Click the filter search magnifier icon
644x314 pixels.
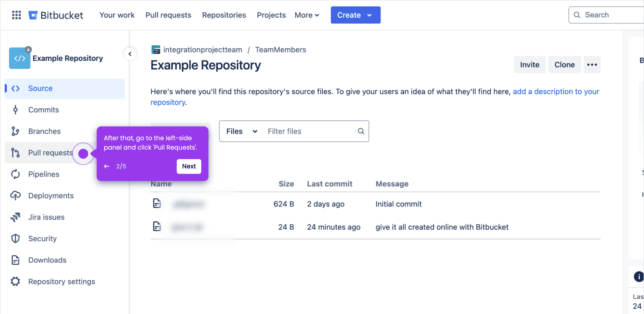point(361,131)
